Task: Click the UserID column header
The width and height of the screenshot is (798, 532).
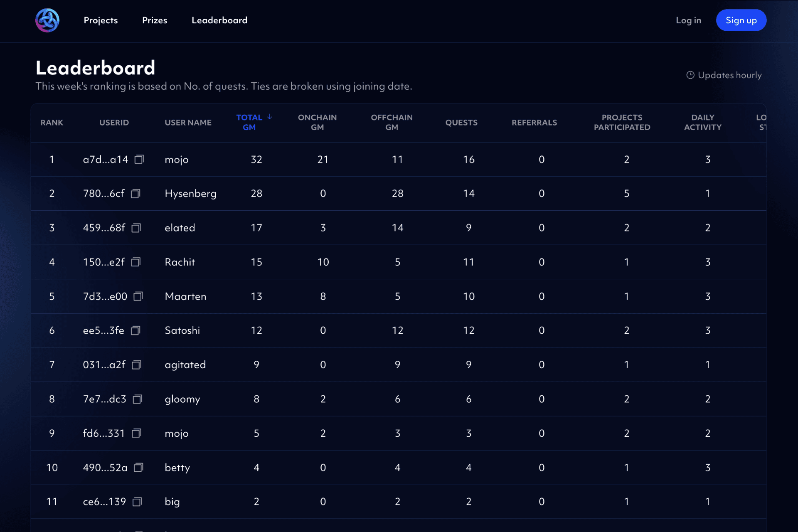Action: pos(114,123)
